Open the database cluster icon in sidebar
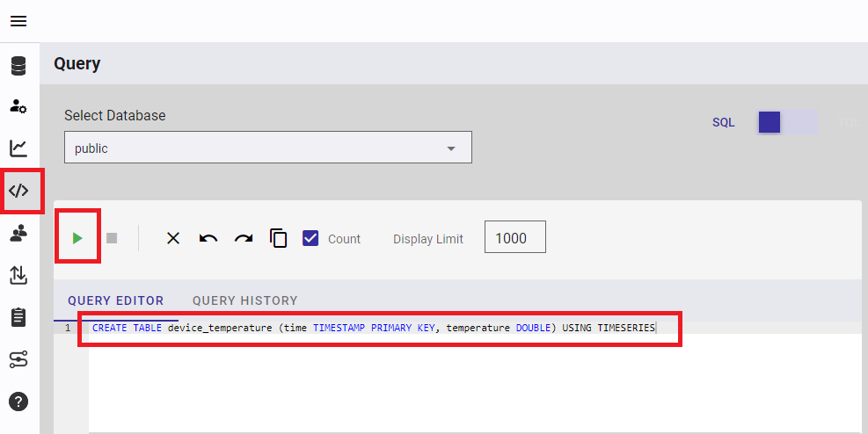The height and width of the screenshot is (434, 868). tap(18, 66)
